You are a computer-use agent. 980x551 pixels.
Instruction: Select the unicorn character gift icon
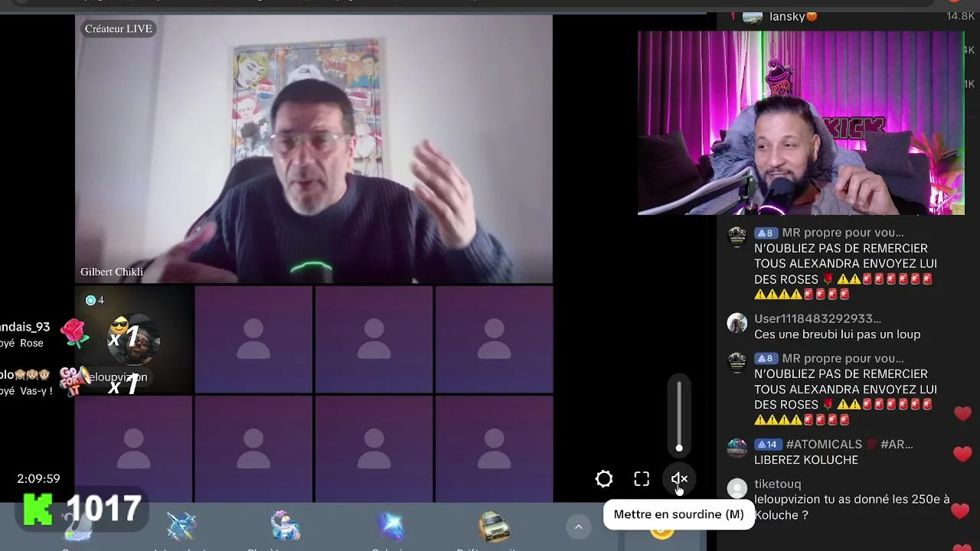click(x=286, y=527)
